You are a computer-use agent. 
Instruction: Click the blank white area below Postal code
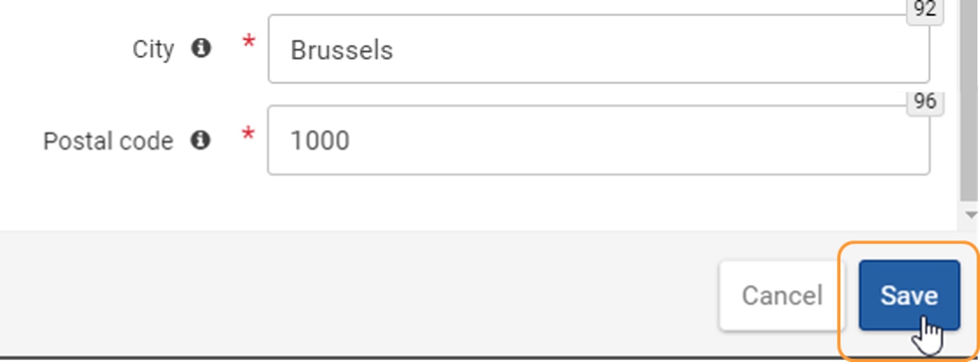[457, 203]
